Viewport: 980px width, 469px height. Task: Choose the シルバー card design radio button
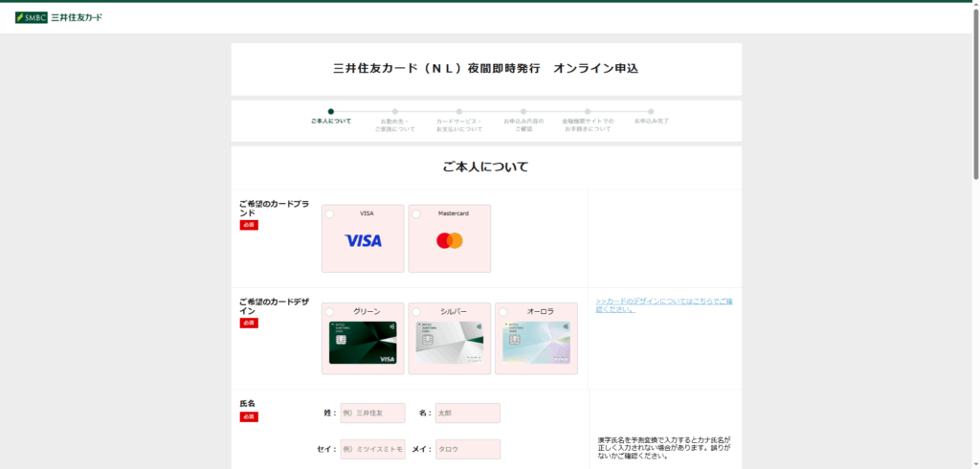pos(416,311)
